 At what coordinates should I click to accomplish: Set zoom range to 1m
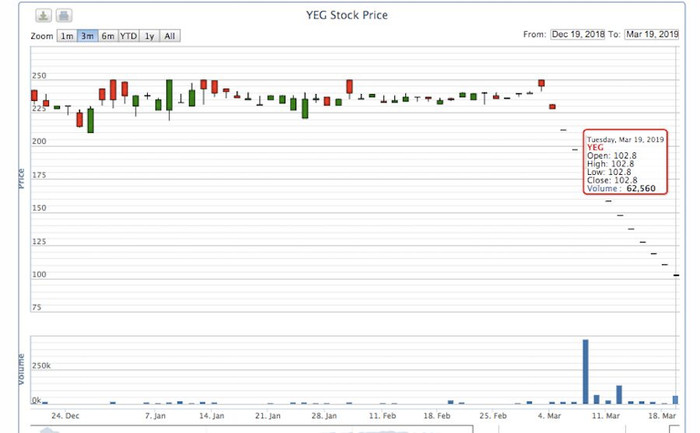pyautogui.click(x=66, y=36)
